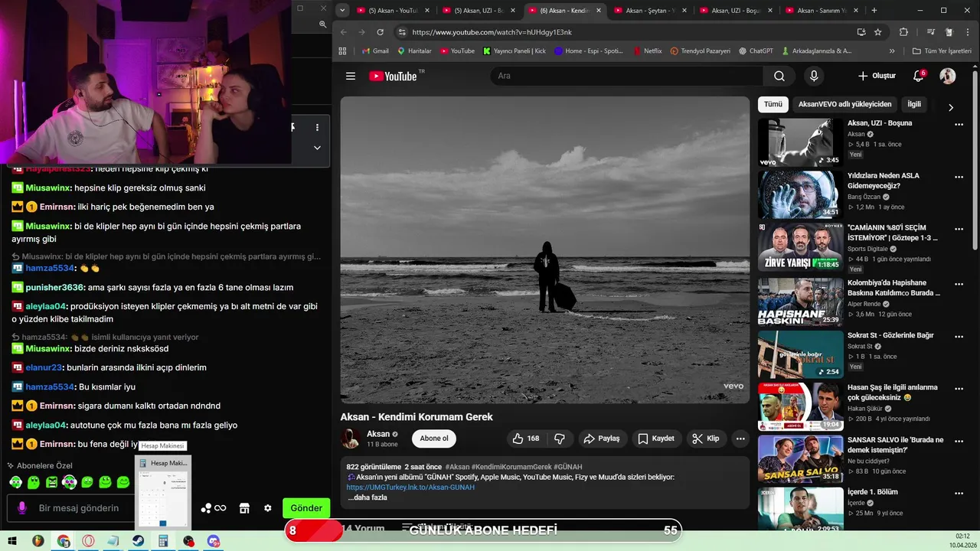980x551 pixels.
Task: Open FL Studio from the taskbar
Action: (x=38, y=541)
